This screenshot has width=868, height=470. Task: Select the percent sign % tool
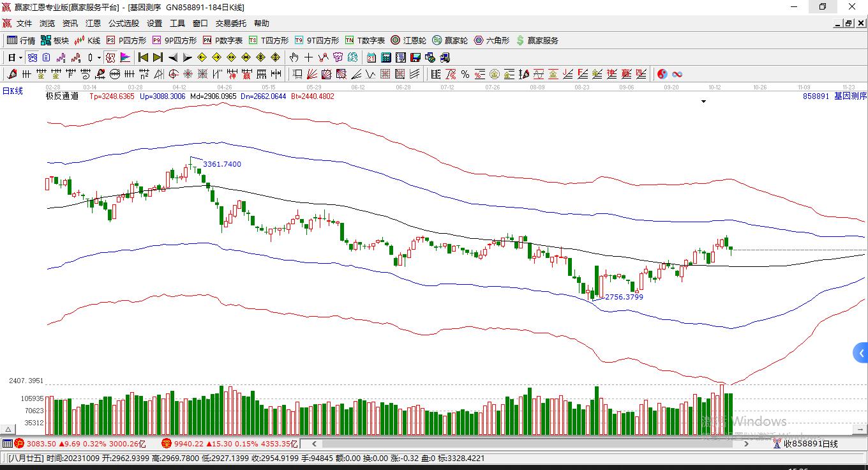465,74
